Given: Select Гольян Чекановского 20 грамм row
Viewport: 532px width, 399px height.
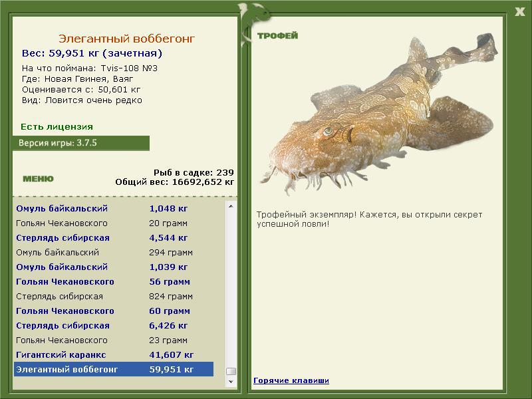Looking at the screenshot, I should pyautogui.click(x=114, y=223).
